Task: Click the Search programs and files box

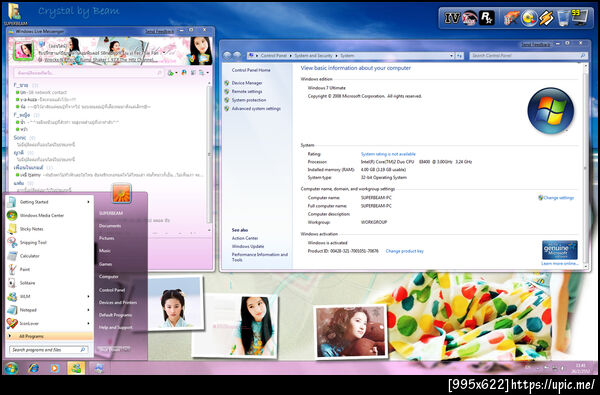Action: click(49, 349)
